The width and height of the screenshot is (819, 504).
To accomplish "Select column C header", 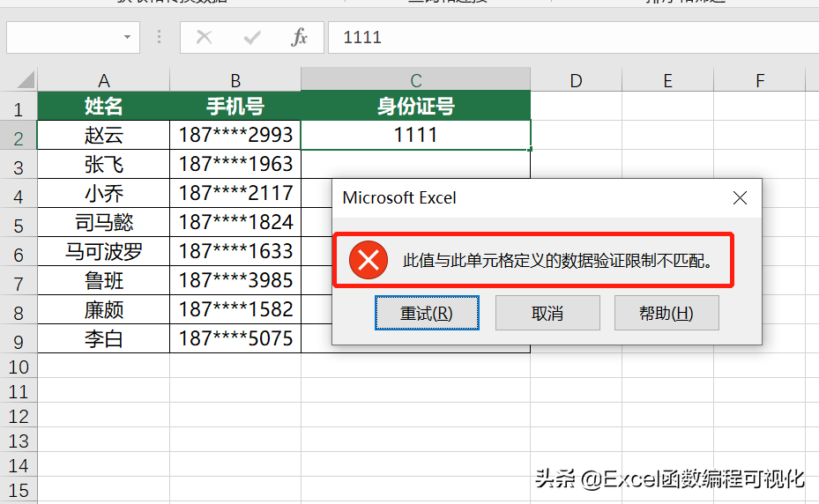I will click(416, 79).
